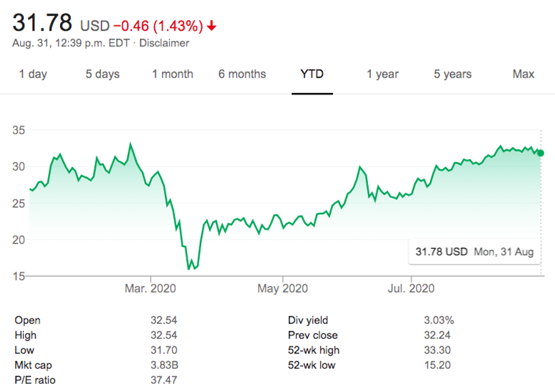Click the Jul. 2020 axis label
Screen dimensions: 555x392
411,288
